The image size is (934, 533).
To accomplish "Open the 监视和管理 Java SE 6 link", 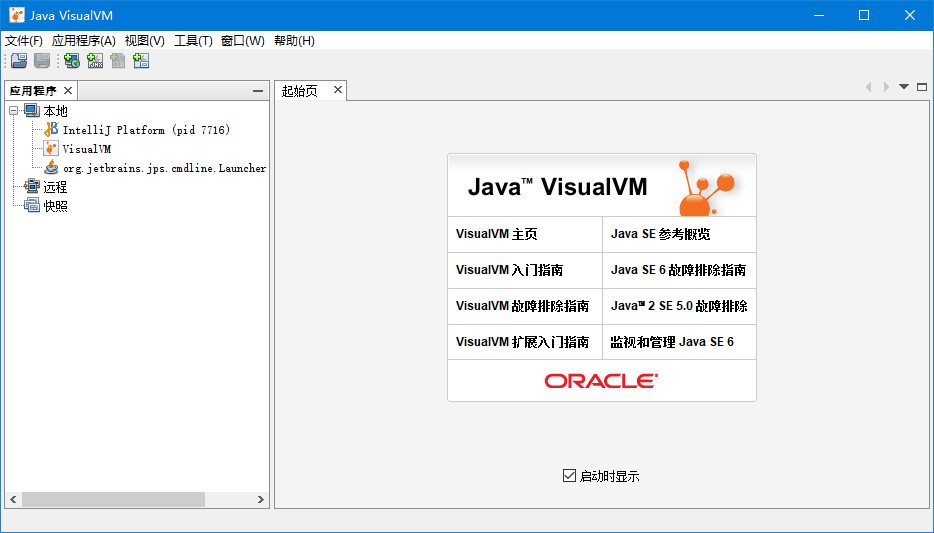I will tap(672, 342).
